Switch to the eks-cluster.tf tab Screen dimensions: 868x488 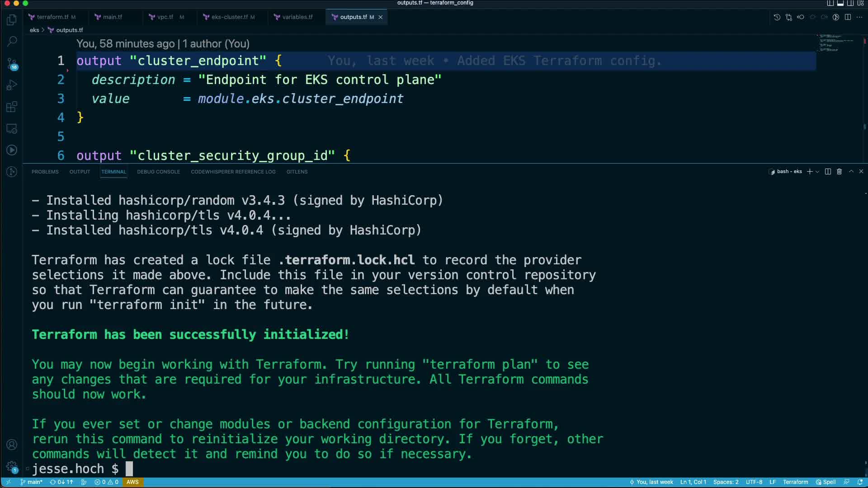coord(229,17)
